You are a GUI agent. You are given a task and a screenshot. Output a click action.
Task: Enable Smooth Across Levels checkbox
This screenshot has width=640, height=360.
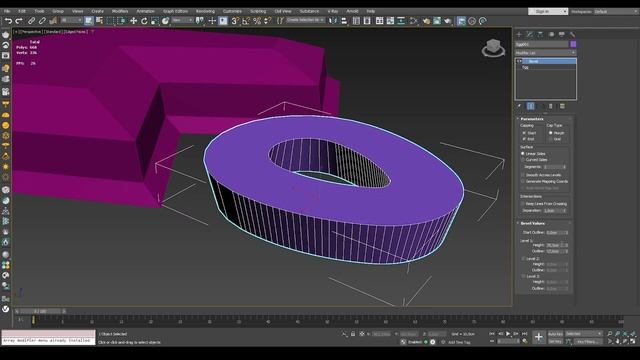[x=523, y=175]
